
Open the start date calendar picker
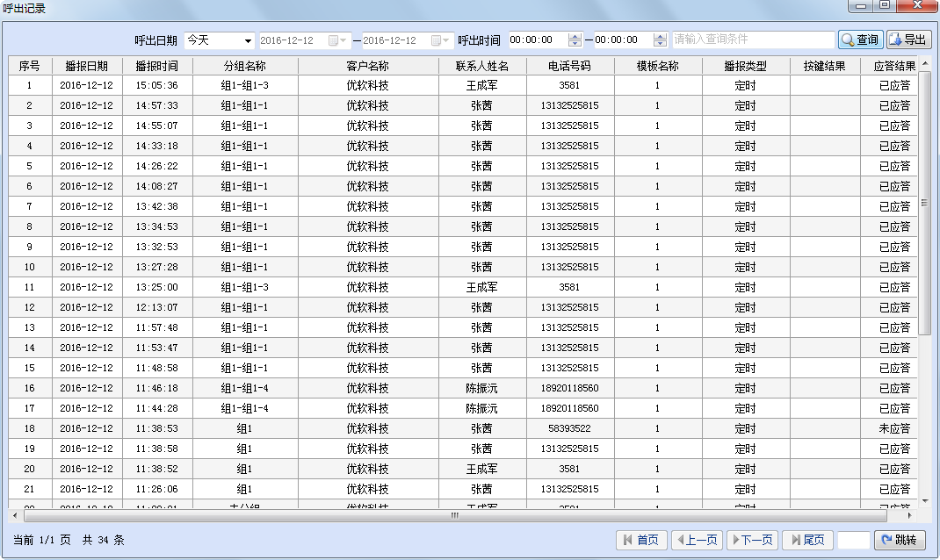[338, 40]
